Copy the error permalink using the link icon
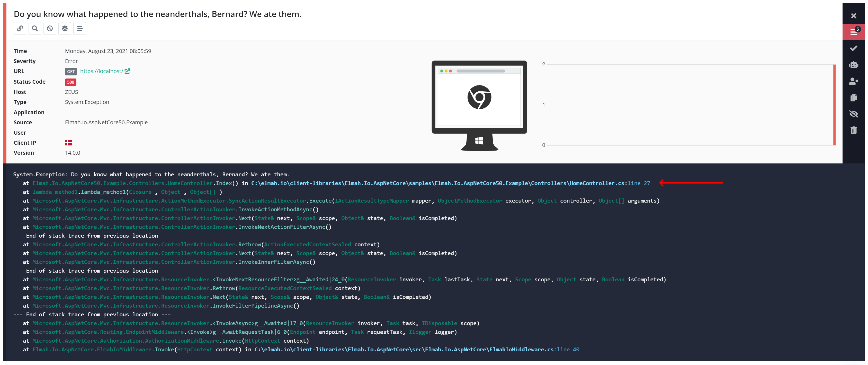 click(20, 28)
